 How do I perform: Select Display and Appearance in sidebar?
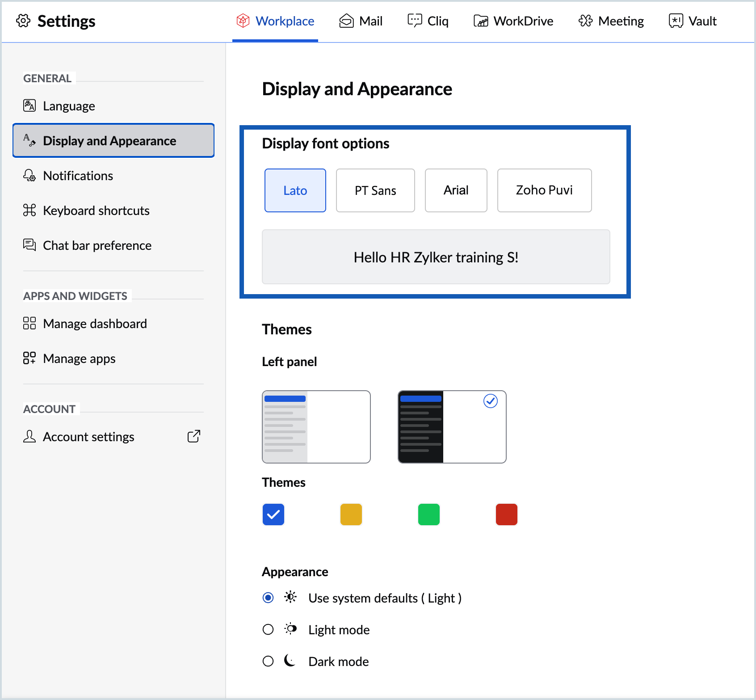click(x=113, y=140)
